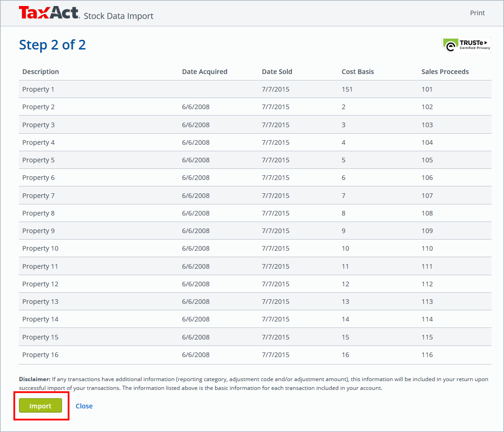
Task: Click Property 5 cost basis value 5
Action: click(x=343, y=160)
